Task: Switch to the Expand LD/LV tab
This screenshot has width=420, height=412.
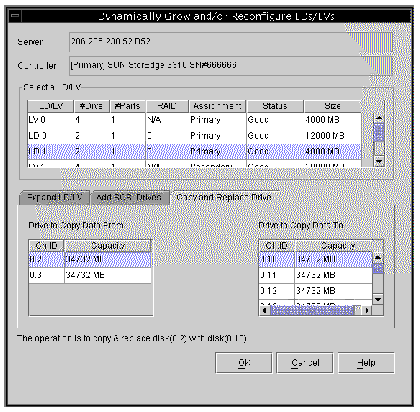Action: [55, 197]
